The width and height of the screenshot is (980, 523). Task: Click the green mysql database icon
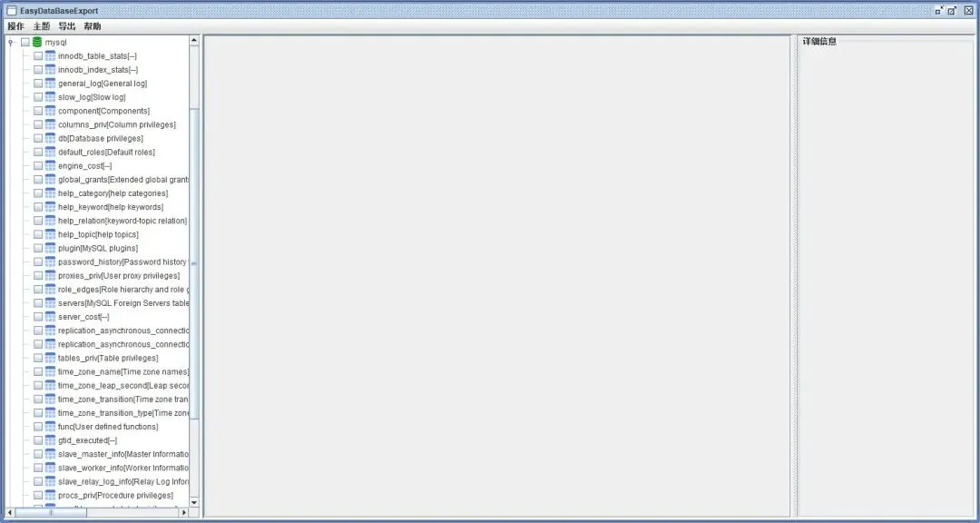37,42
